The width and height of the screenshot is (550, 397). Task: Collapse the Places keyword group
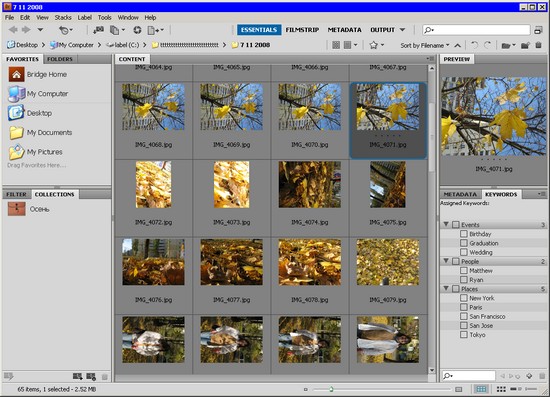(x=446, y=288)
